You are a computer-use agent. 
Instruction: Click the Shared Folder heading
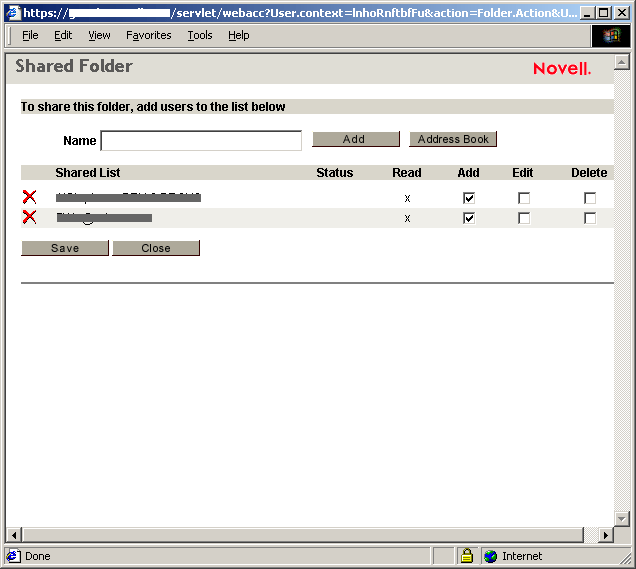[74, 66]
